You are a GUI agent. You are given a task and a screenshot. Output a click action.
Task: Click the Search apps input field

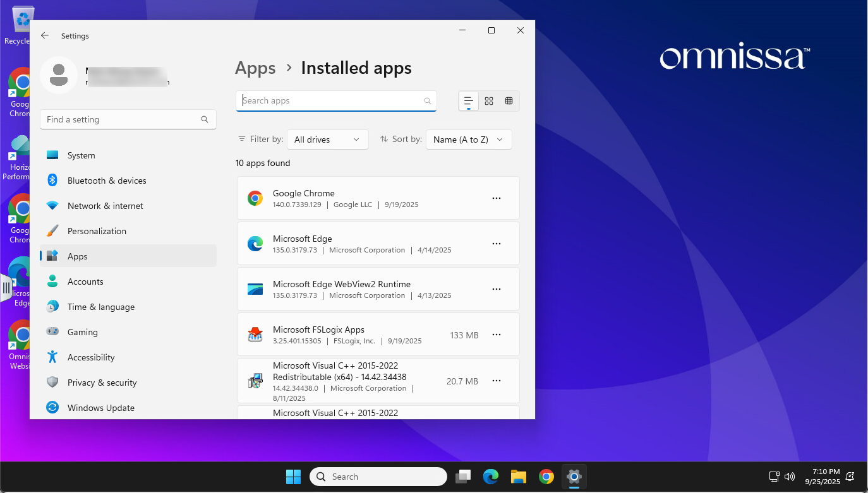point(332,101)
